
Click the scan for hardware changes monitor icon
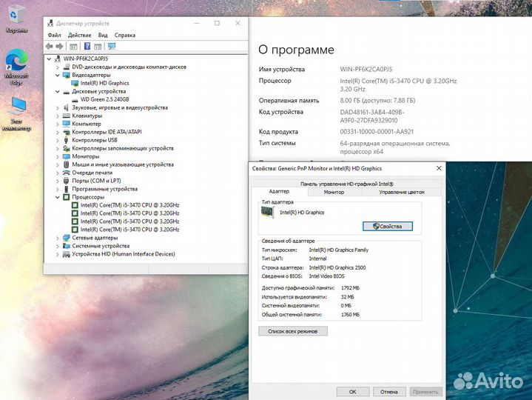click(112, 46)
